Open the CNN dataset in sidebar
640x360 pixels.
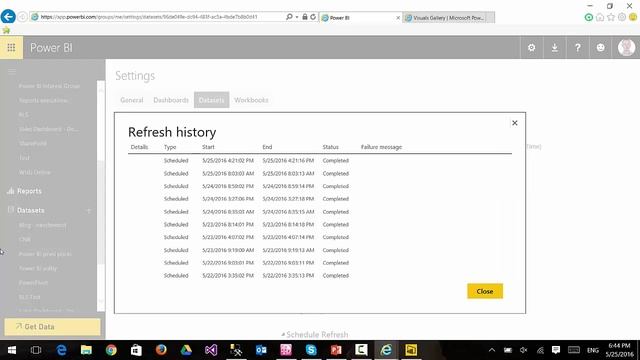24,240
